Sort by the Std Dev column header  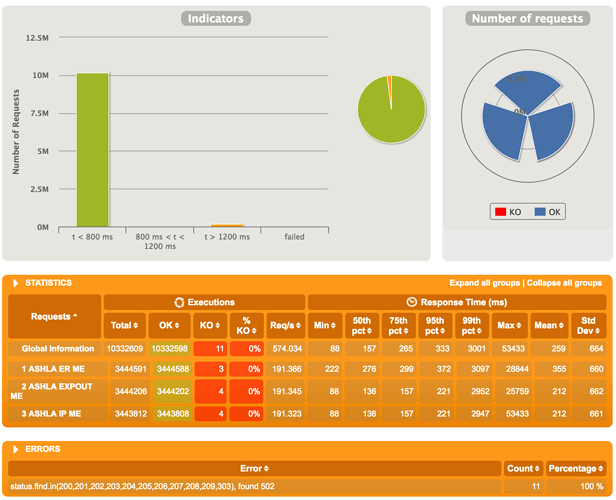tap(588, 326)
